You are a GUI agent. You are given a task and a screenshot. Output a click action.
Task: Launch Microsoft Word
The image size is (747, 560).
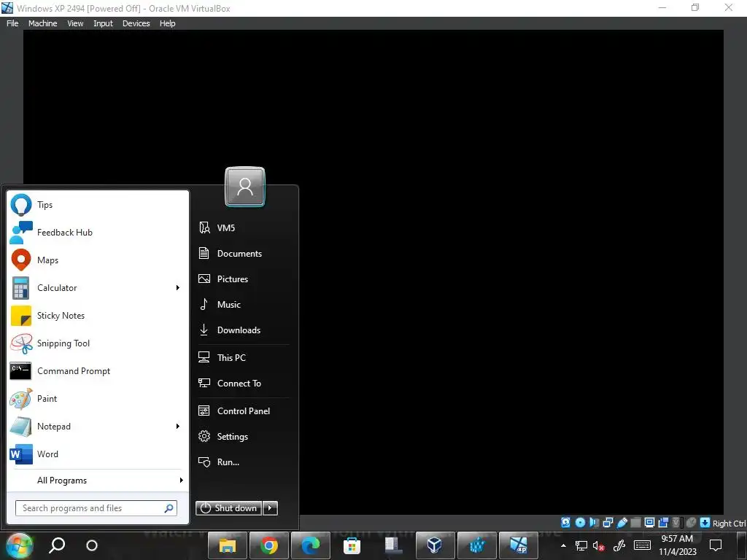coord(98,454)
